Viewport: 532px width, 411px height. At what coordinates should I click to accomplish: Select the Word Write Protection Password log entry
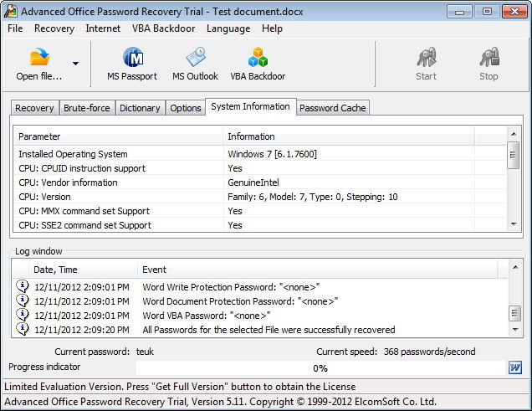pyautogui.click(x=260, y=287)
